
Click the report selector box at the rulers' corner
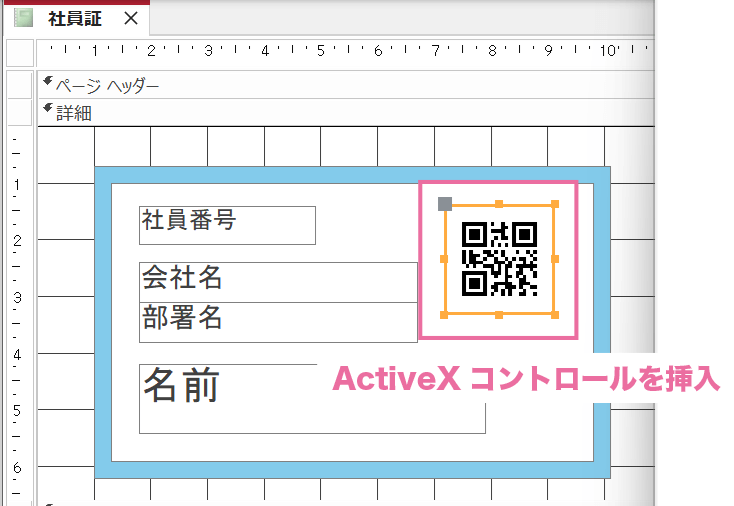pos(20,53)
